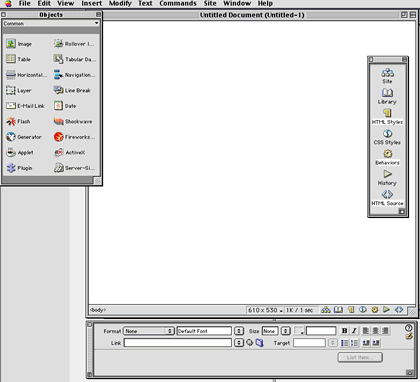
Task: Select the <body> tag in the status bar
Action: (x=98, y=310)
